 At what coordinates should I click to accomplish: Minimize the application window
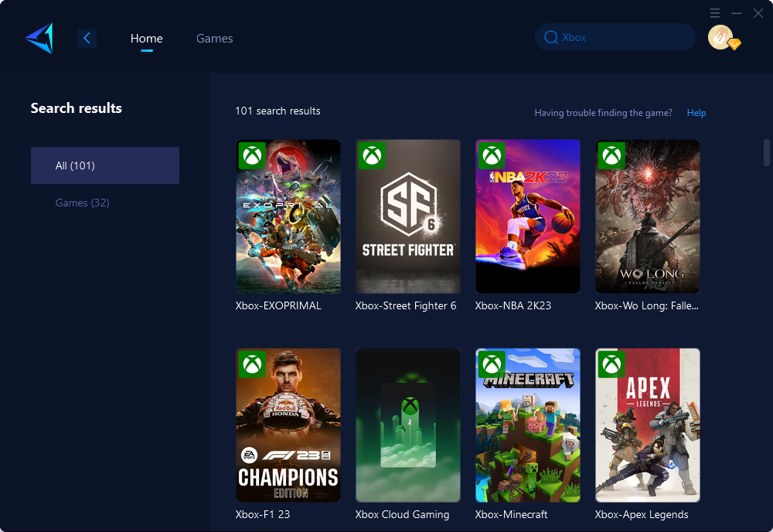pyautogui.click(x=737, y=13)
